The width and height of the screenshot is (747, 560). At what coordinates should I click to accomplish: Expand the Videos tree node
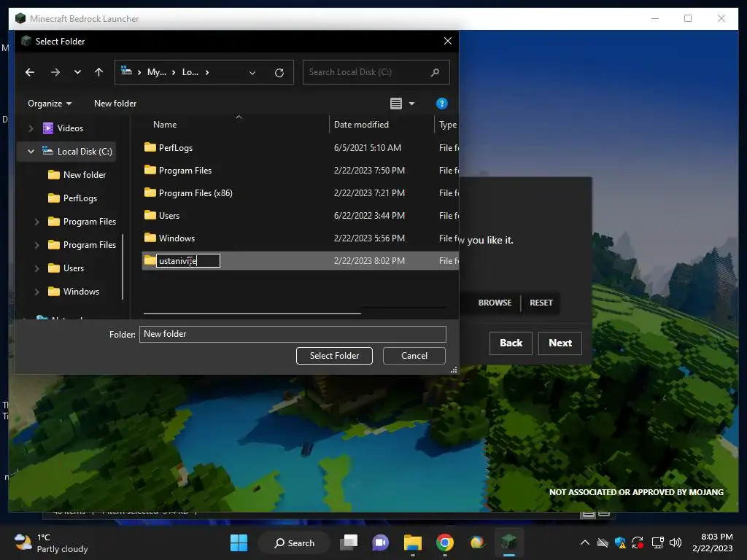31,128
